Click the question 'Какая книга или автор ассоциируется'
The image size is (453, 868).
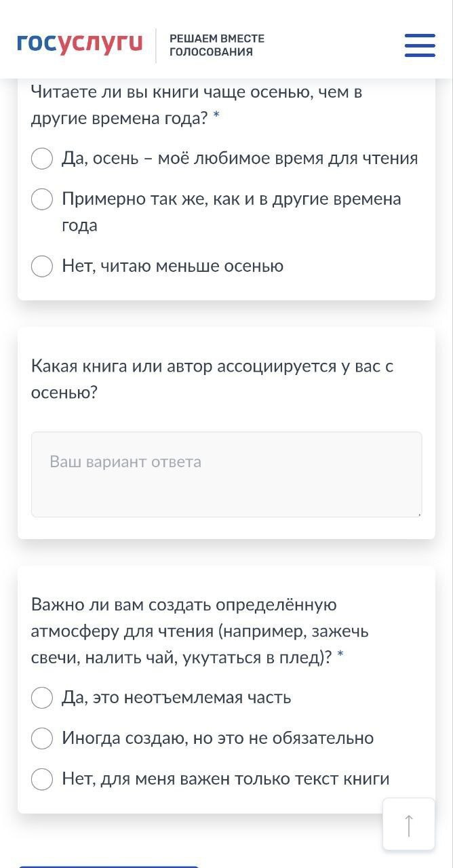click(212, 367)
